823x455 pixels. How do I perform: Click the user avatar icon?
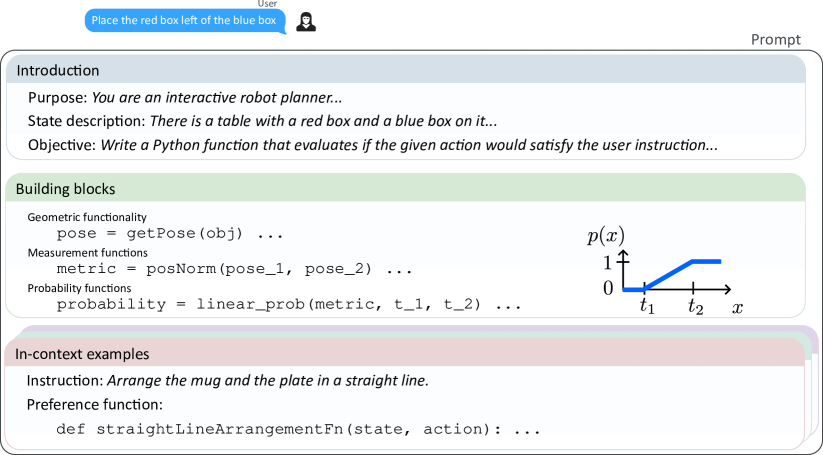[x=305, y=20]
